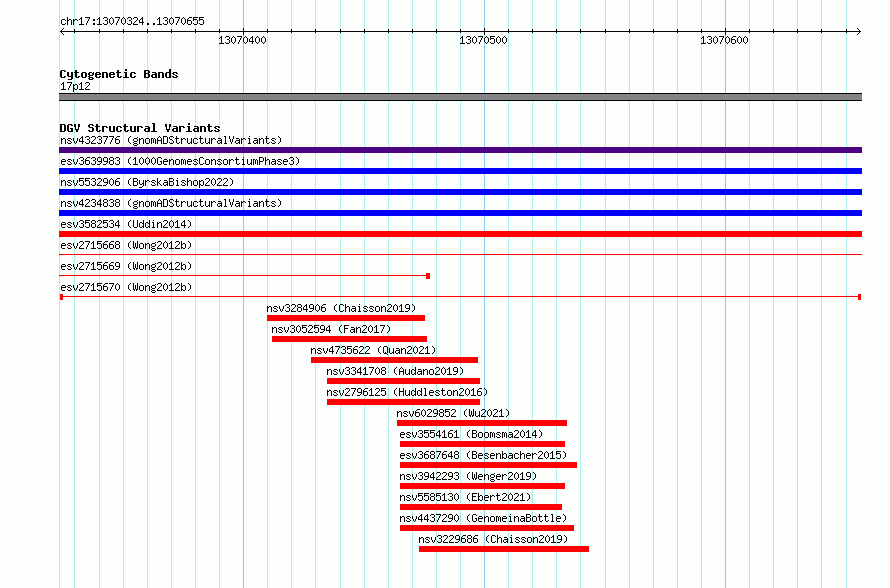Click the red nsv5585130 variant bar

point(481,507)
